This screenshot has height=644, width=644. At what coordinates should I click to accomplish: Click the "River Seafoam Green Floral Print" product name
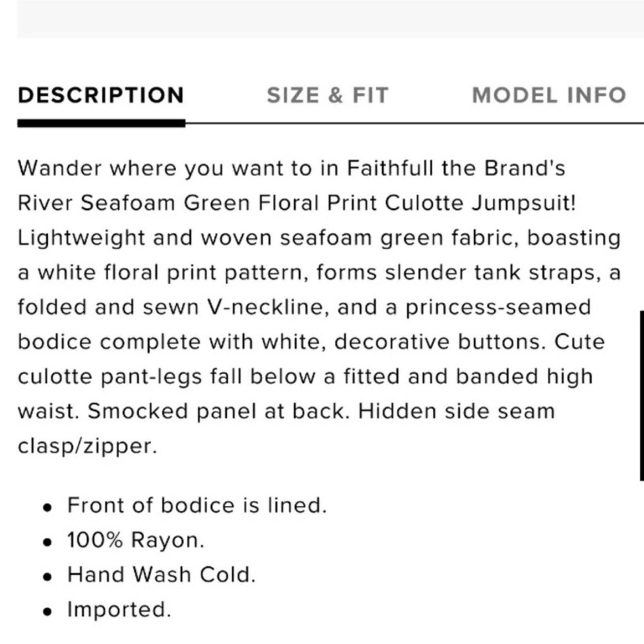pos(198,203)
